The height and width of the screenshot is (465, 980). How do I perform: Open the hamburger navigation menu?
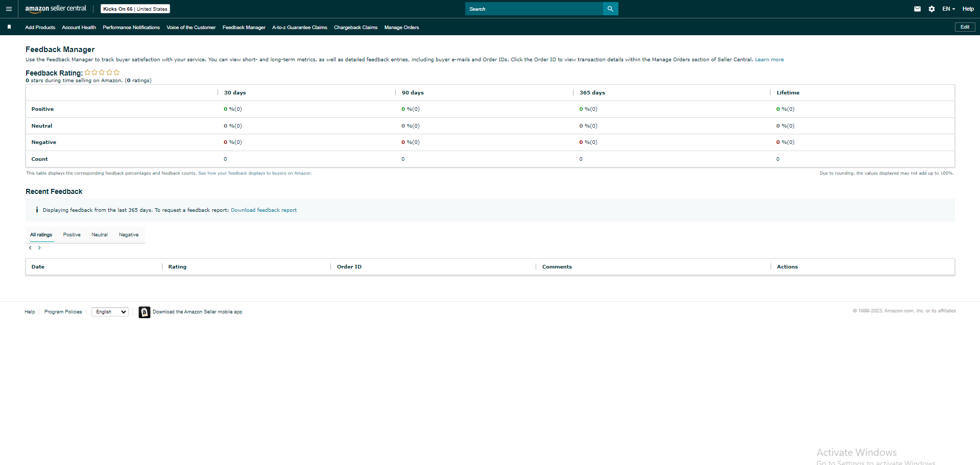[x=9, y=9]
